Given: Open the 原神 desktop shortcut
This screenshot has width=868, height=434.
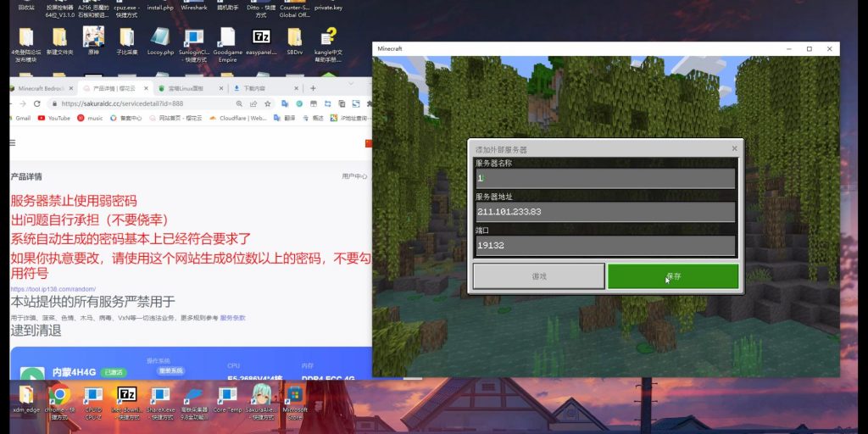Looking at the screenshot, I should pyautogui.click(x=93, y=41).
